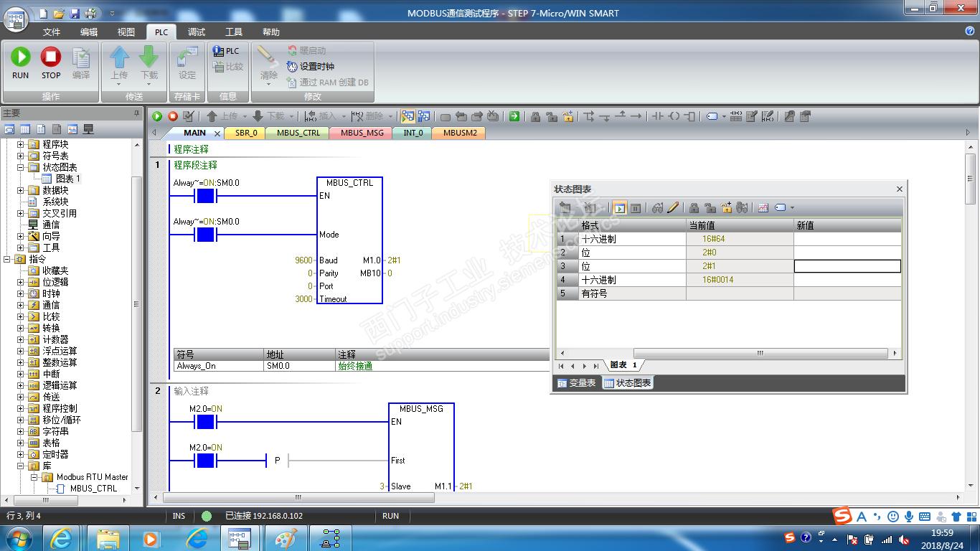Open the 视图 (View) ribbon tab

click(x=126, y=32)
